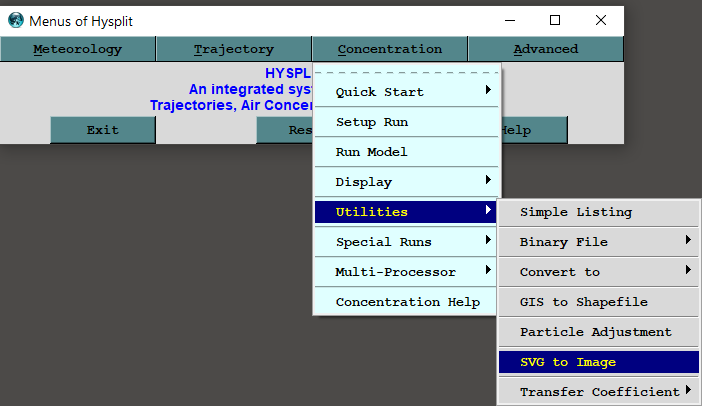Open the Meteorology menu
This screenshot has height=406, width=702.
[77, 49]
